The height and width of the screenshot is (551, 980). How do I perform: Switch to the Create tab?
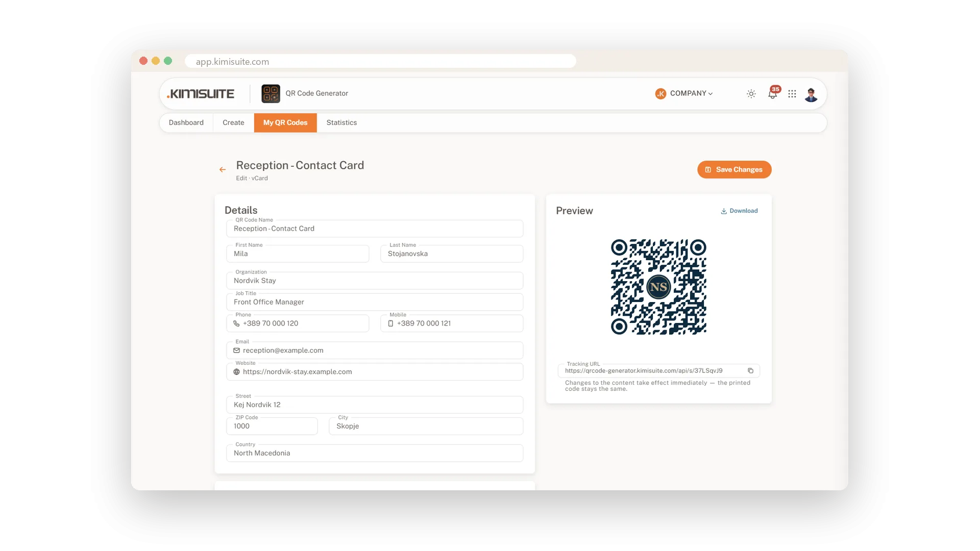233,123
